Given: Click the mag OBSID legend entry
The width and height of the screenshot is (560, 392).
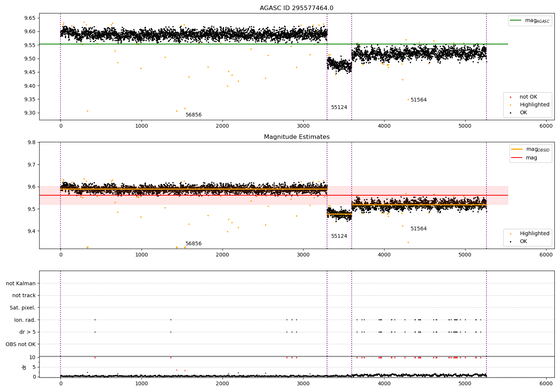Looking at the screenshot, I should click(531, 149).
